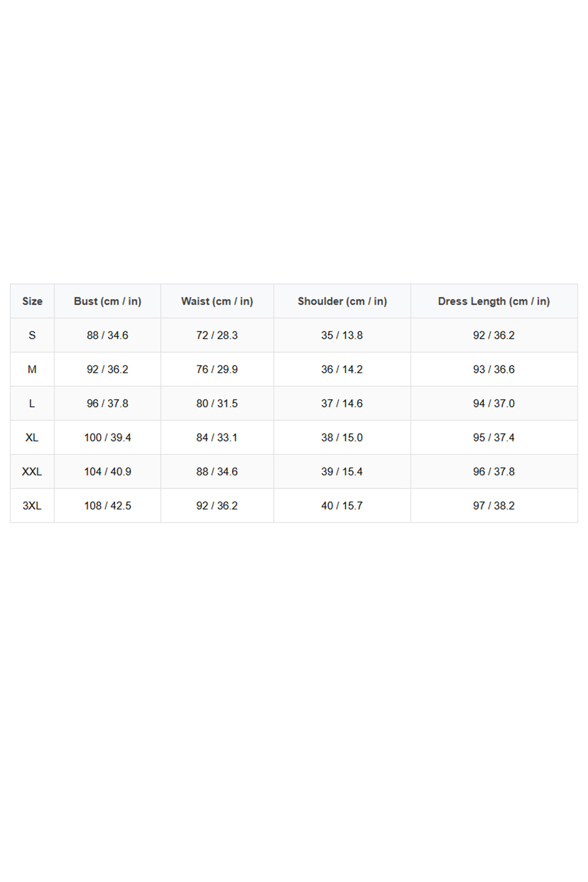Screen dimensions: 588x882
Task: Select the L size row label
Action: 32,403
